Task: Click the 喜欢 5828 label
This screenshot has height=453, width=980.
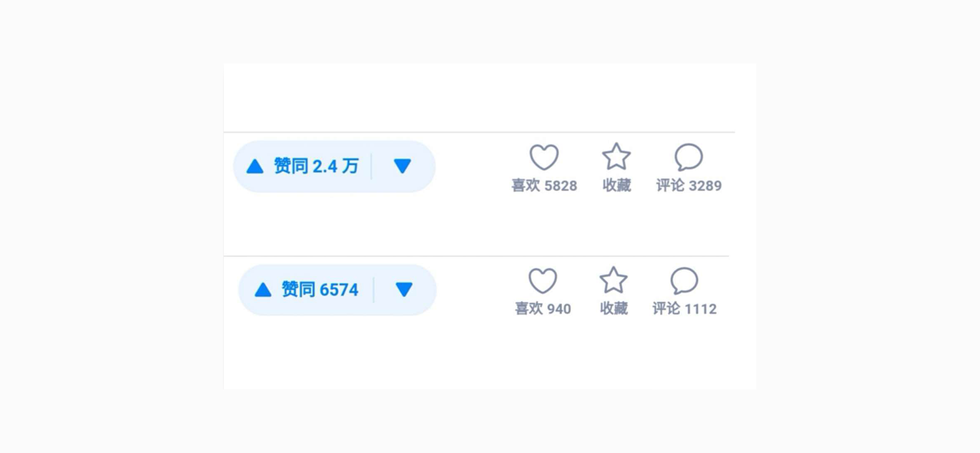Action: pos(544,185)
